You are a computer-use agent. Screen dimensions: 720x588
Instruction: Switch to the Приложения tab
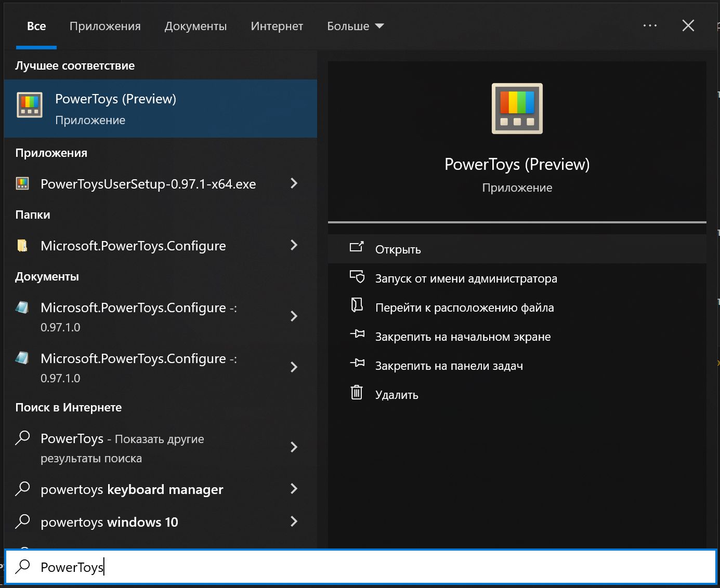105,26
